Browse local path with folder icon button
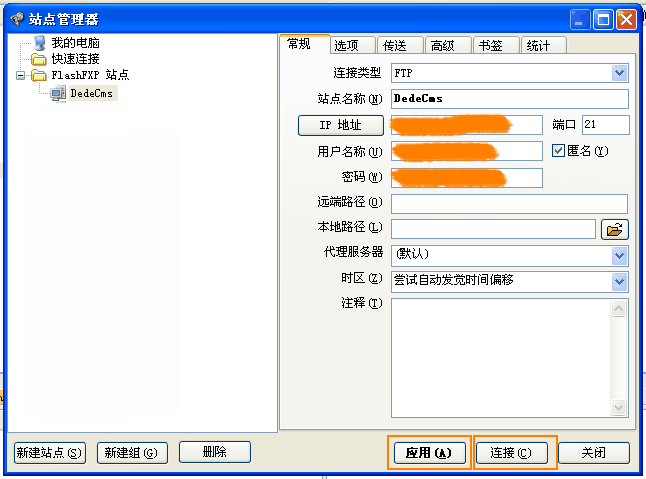 click(x=615, y=229)
